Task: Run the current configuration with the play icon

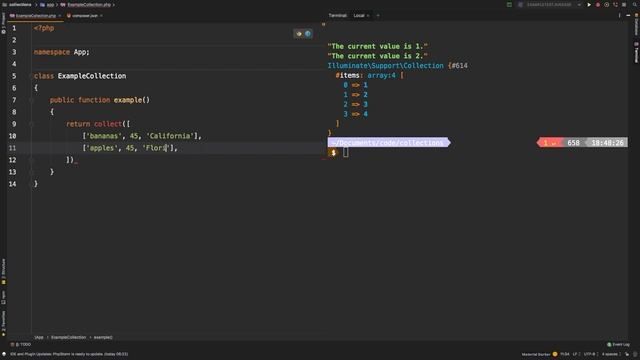Action: pyautogui.click(x=589, y=4)
